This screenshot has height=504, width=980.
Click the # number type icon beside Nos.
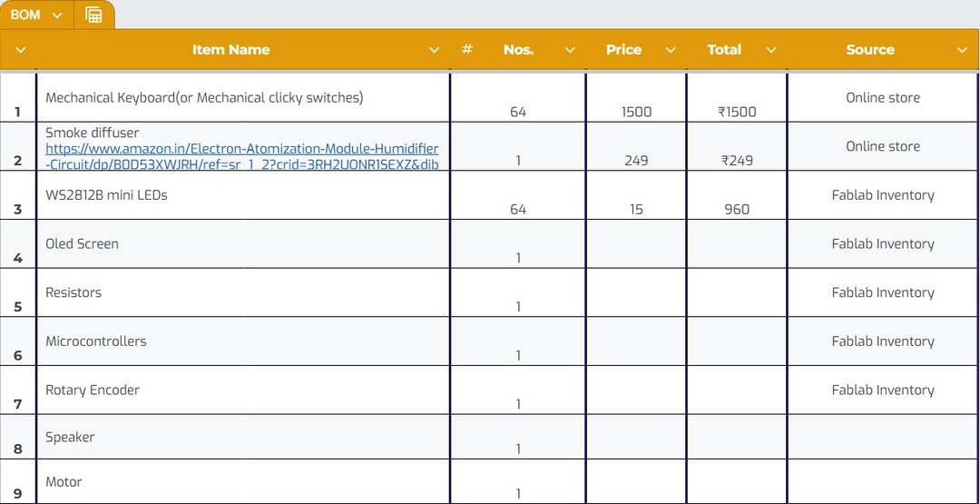(467, 49)
